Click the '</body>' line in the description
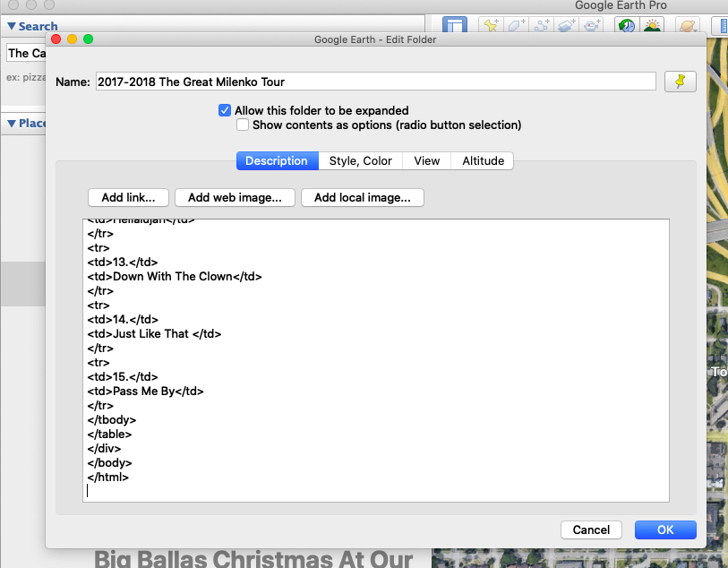This screenshot has width=728, height=568. point(109,463)
